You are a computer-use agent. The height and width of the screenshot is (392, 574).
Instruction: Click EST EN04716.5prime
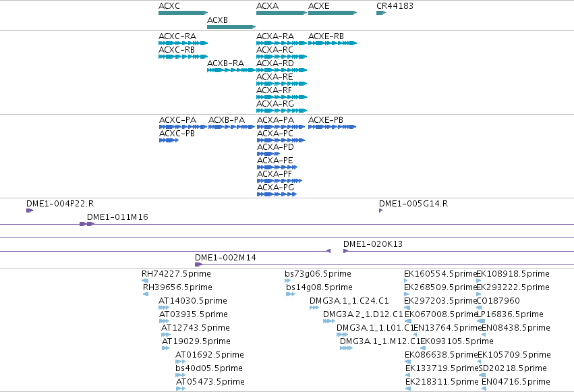click(x=484, y=389)
